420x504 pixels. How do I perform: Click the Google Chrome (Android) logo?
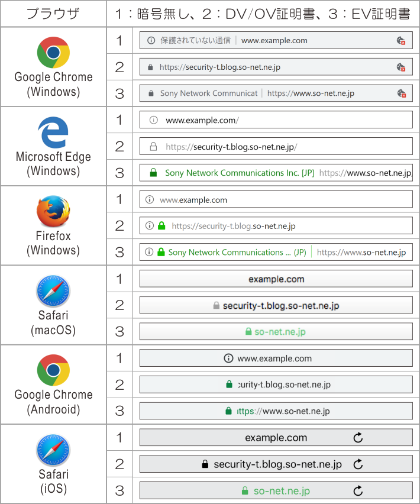(53, 370)
